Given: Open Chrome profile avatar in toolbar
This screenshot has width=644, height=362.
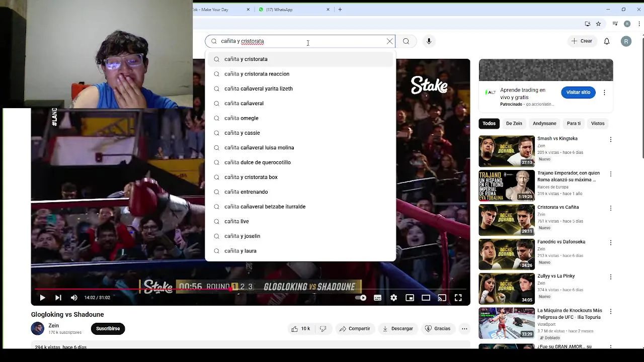Looking at the screenshot, I should [627, 24].
